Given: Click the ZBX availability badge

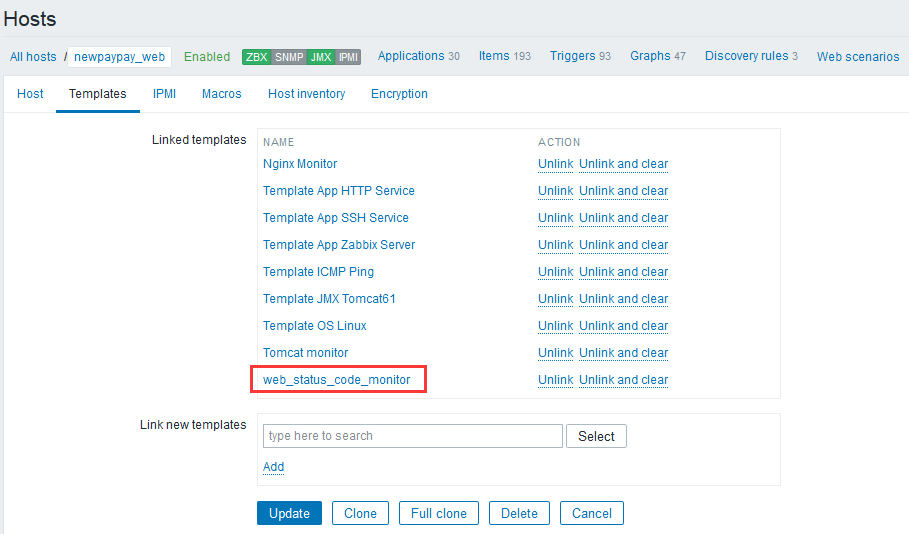Looking at the screenshot, I should [256, 57].
